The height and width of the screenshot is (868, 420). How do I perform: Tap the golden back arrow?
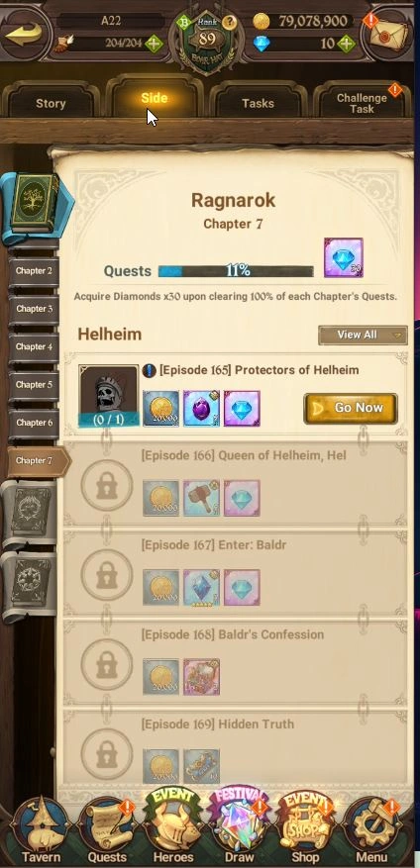point(23,34)
